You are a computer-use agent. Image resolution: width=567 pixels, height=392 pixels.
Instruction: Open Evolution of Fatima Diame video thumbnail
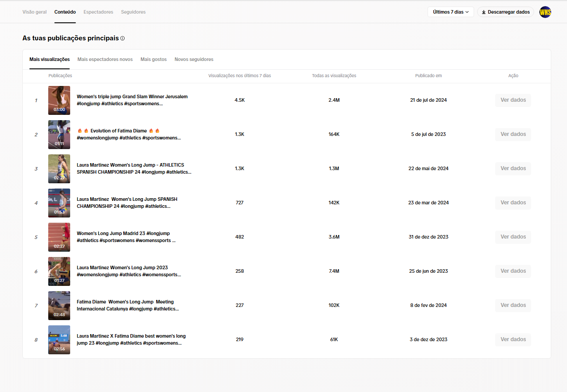[59, 135]
